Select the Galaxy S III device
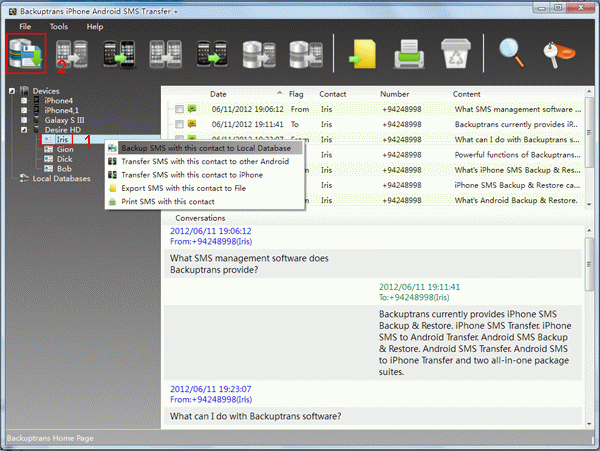The height and width of the screenshot is (451, 600). pos(64,120)
